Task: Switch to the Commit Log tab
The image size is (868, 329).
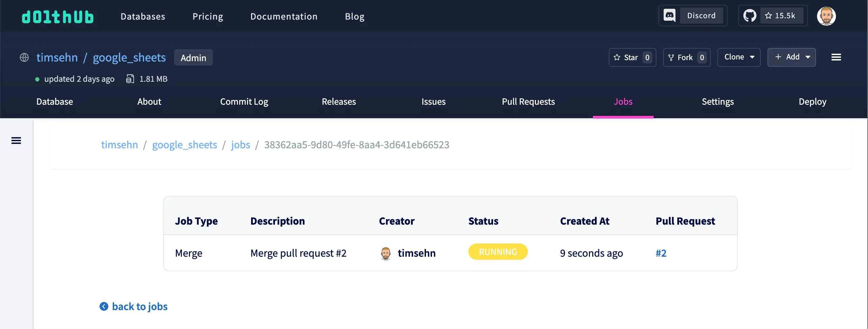Action: click(244, 102)
